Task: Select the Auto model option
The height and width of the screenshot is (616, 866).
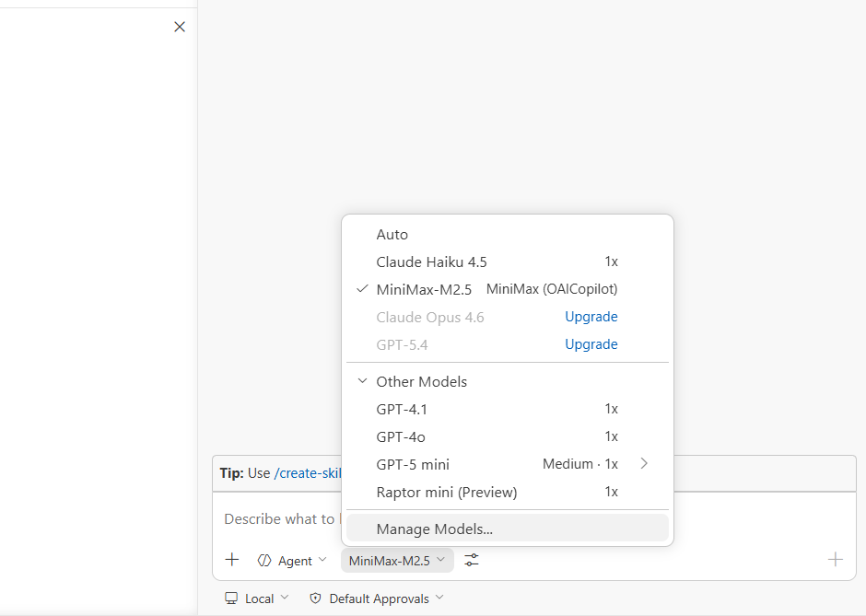Action: (392, 234)
